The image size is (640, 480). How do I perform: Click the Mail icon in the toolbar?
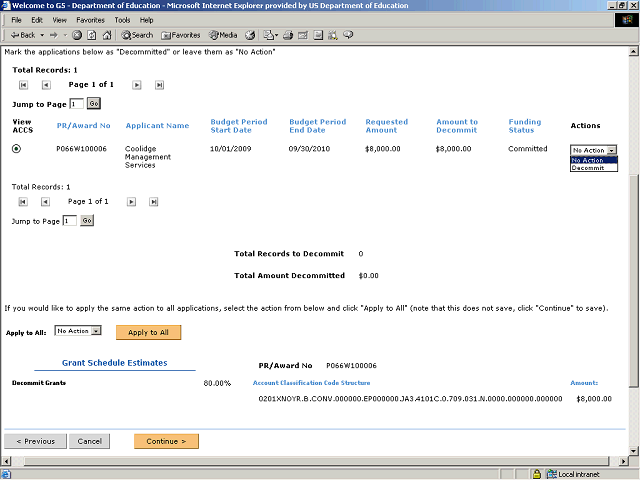click(270, 35)
